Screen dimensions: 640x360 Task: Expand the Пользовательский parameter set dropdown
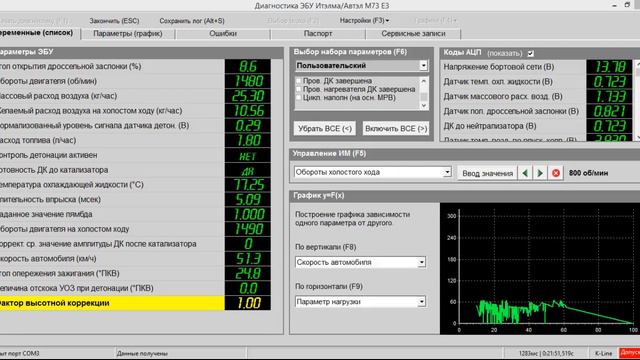tap(423, 65)
